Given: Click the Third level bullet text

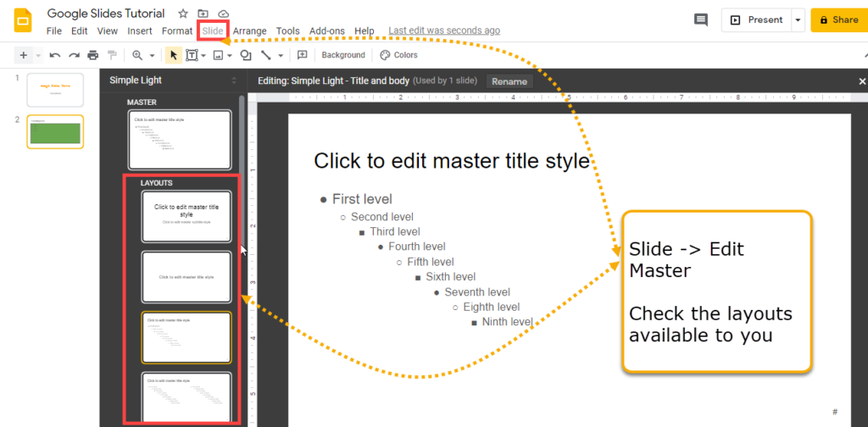Looking at the screenshot, I should click(x=395, y=232).
